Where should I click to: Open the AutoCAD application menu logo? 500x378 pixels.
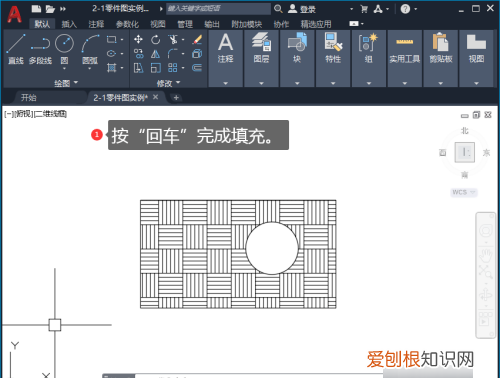(x=14, y=14)
